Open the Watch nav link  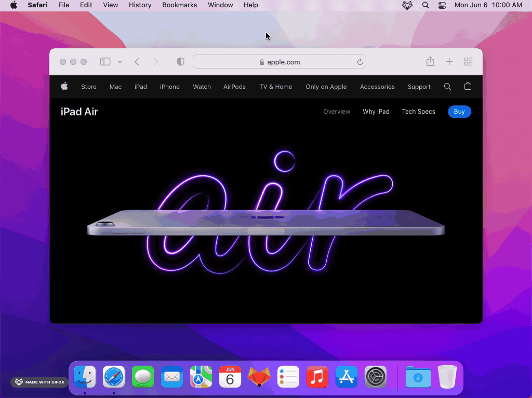(202, 87)
